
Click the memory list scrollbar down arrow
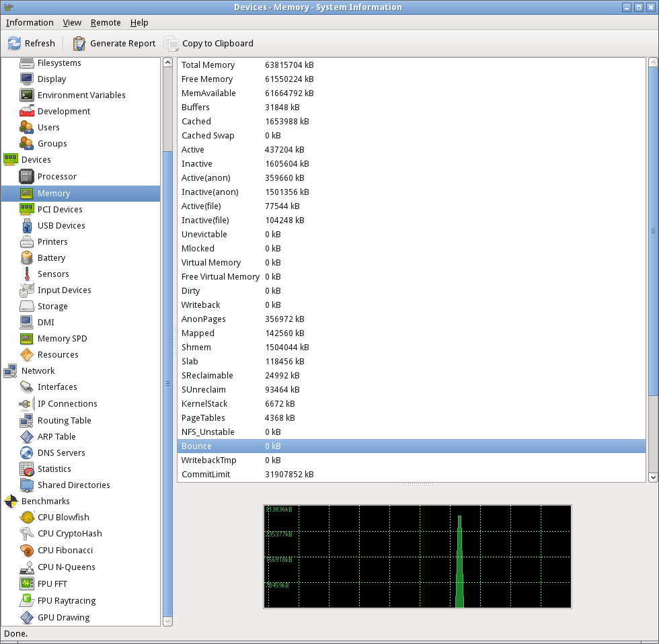(x=653, y=477)
